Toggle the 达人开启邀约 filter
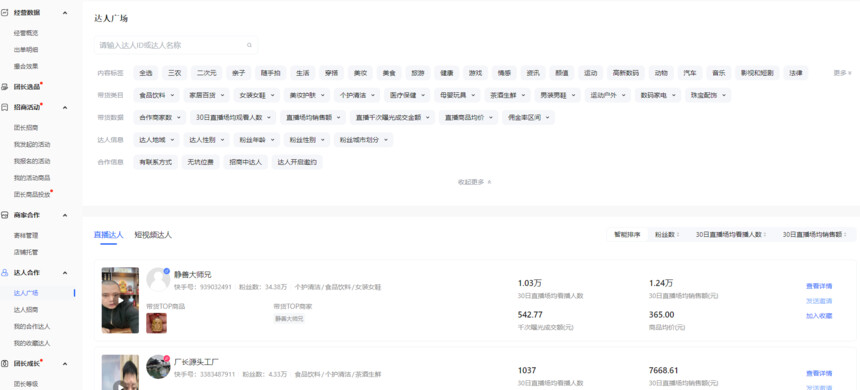The image size is (860, 390). [297, 162]
